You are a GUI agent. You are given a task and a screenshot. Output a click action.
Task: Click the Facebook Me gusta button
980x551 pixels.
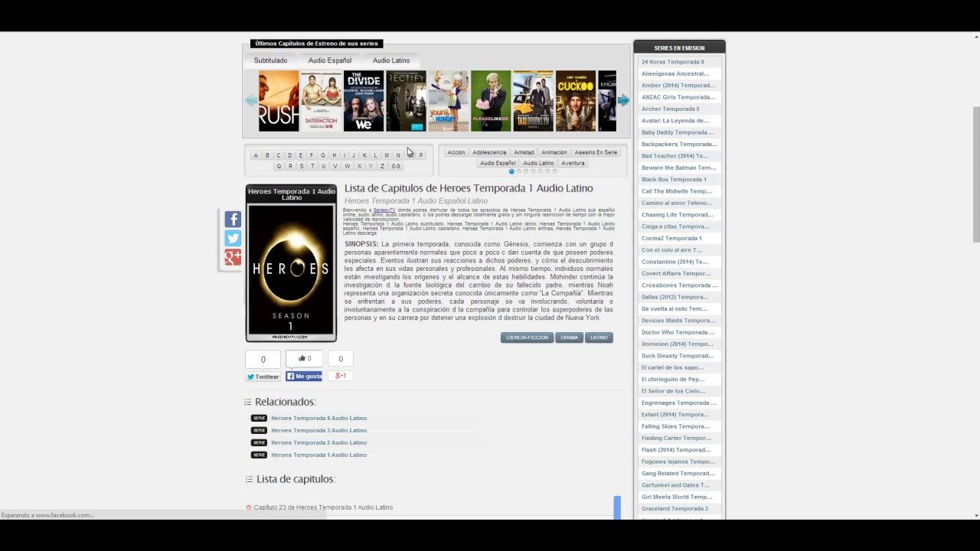(304, 377)
